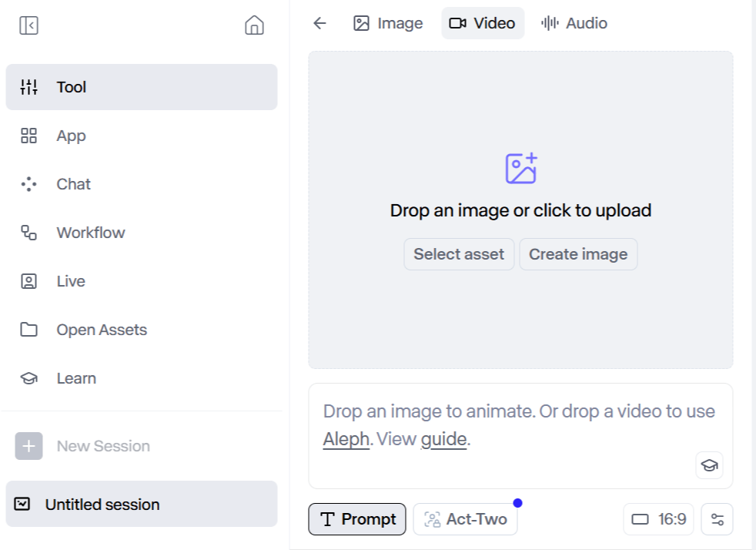Viewport: 756px width, 550px height.
Task: Click the Select asset button
Action: click(x=459, y=253)
